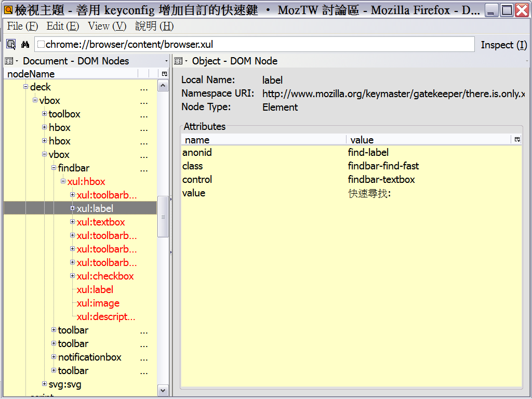The width and height of the screenshot is (532, 399).
Task: Click the Document - DOM Nodes panel title
Action: pyautogui.click(x=76, y=61)
